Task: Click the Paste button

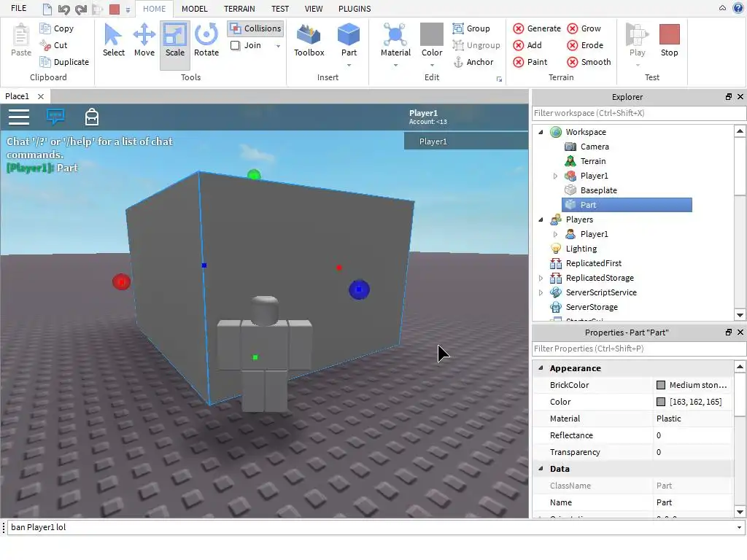Action: point(21,41)
